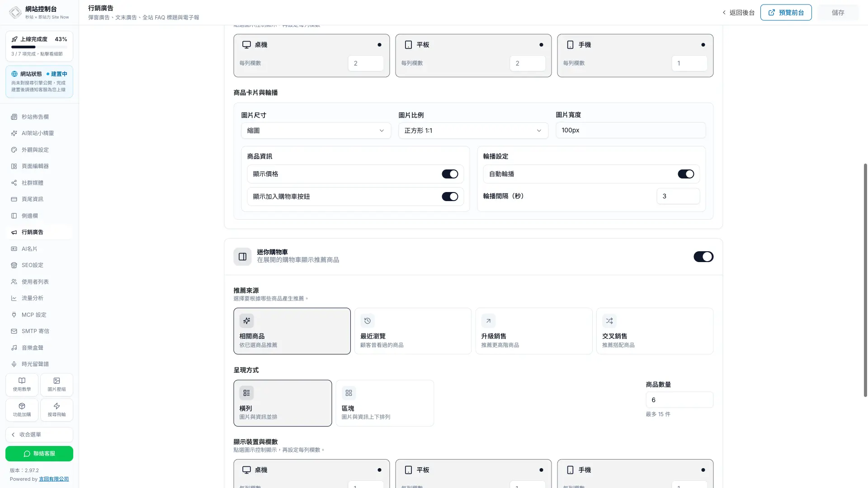Click the 儲存 save button
Screen dimensions: 868x488
click(838, 13)
